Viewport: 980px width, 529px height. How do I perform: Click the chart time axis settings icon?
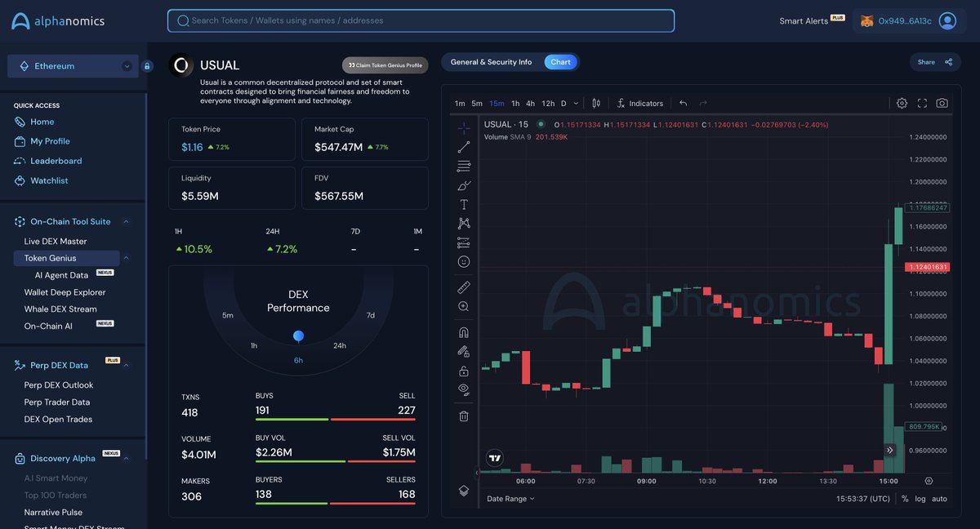coord(929,481)
